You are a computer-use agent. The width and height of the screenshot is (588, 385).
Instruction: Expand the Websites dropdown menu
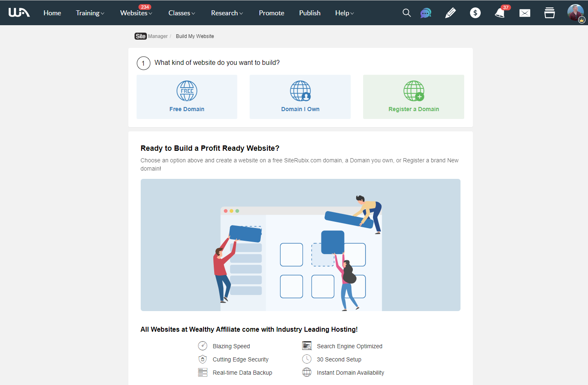point(136,13)
